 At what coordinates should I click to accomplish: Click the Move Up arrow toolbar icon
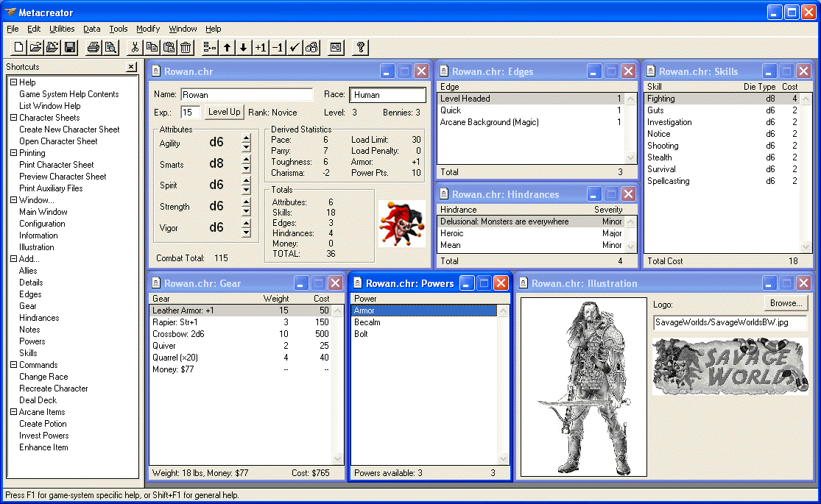[x=227, y=48]
